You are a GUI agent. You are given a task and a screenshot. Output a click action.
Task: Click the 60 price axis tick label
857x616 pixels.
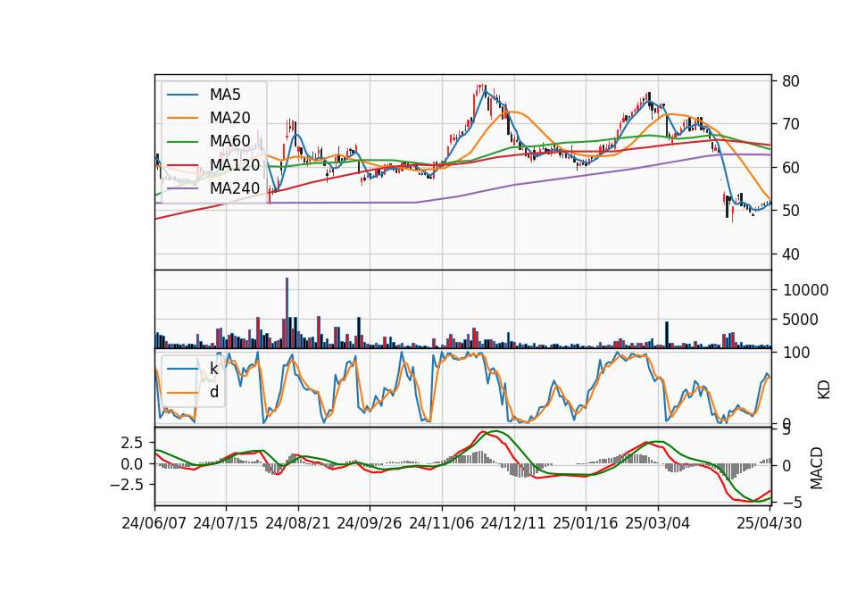click(x=791, y=168)
